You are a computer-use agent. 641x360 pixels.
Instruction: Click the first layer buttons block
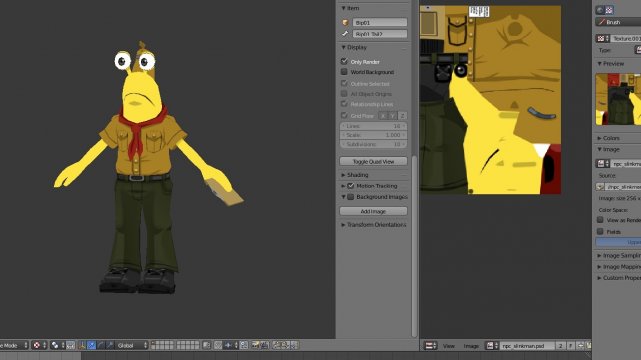(x=162, y=345)
